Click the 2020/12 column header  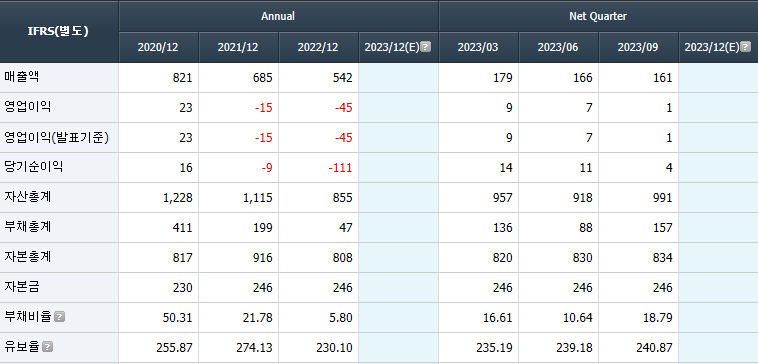pyautogui.click(x=158, y=47)
